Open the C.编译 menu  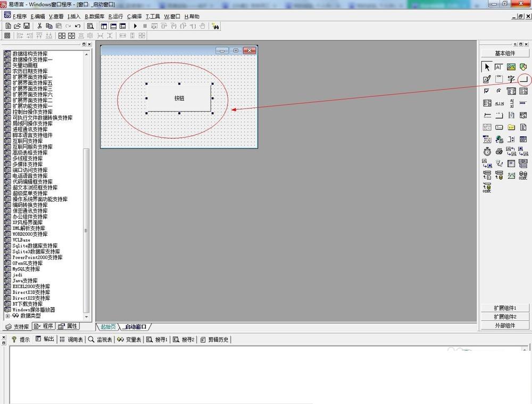tap(134, 17)
